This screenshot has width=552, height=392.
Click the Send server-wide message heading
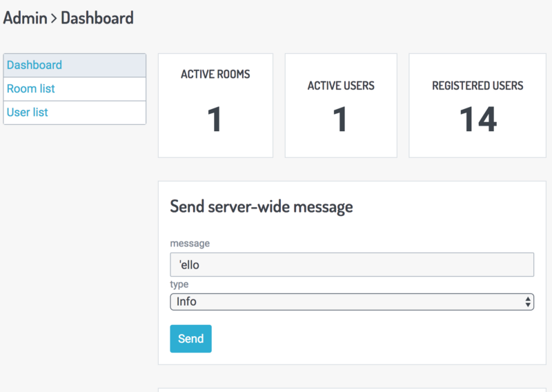pos(262,207)
